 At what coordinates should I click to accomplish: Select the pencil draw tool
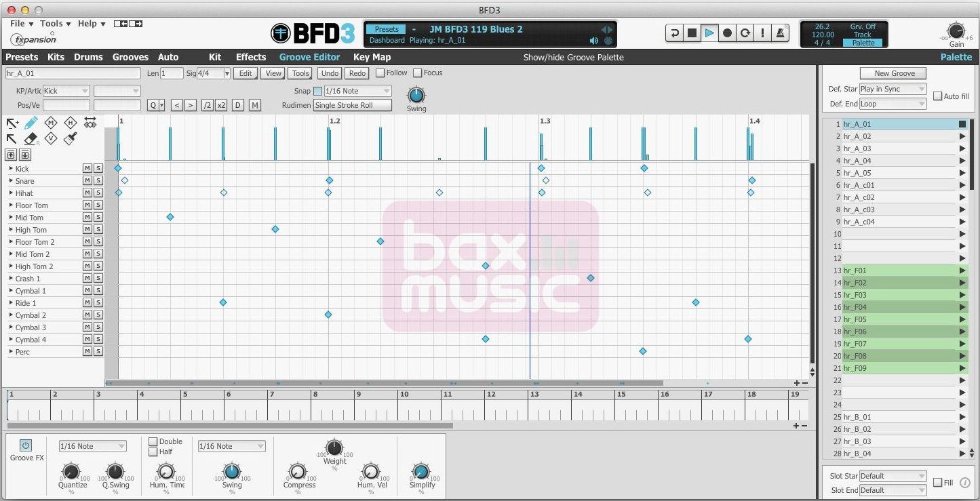[31, 123]
